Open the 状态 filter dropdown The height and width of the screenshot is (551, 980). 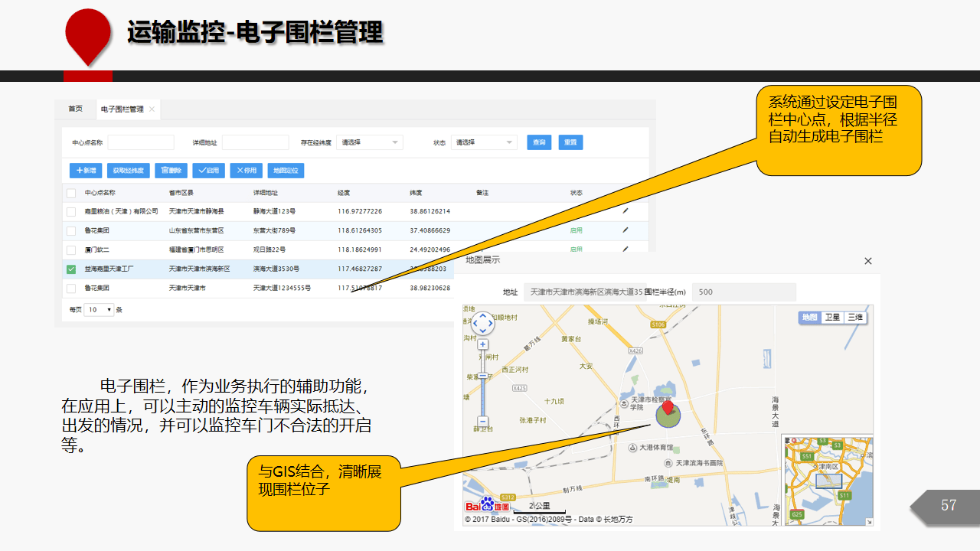(485, 142)
